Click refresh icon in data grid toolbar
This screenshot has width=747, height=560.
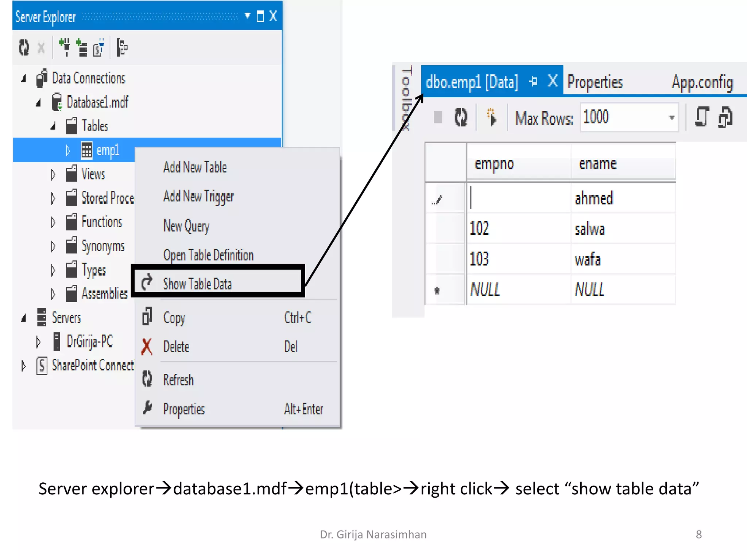[461, 117]
